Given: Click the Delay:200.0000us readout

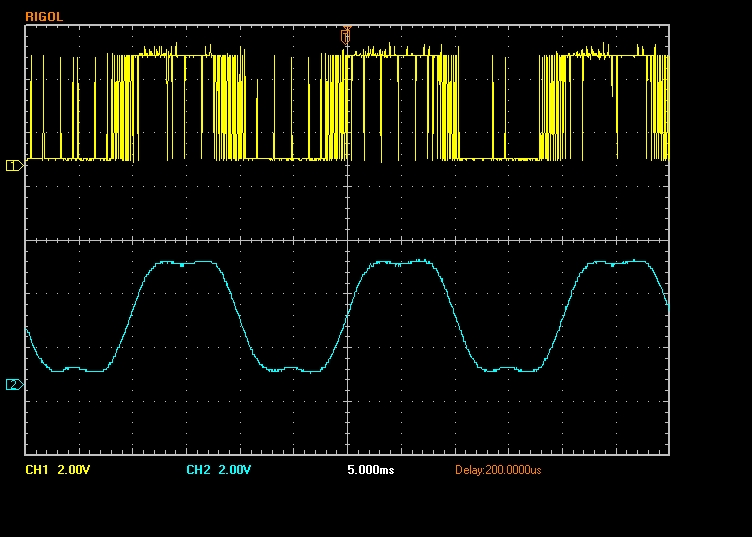Looking at the screenshot, I should click(x=498, y=470).
